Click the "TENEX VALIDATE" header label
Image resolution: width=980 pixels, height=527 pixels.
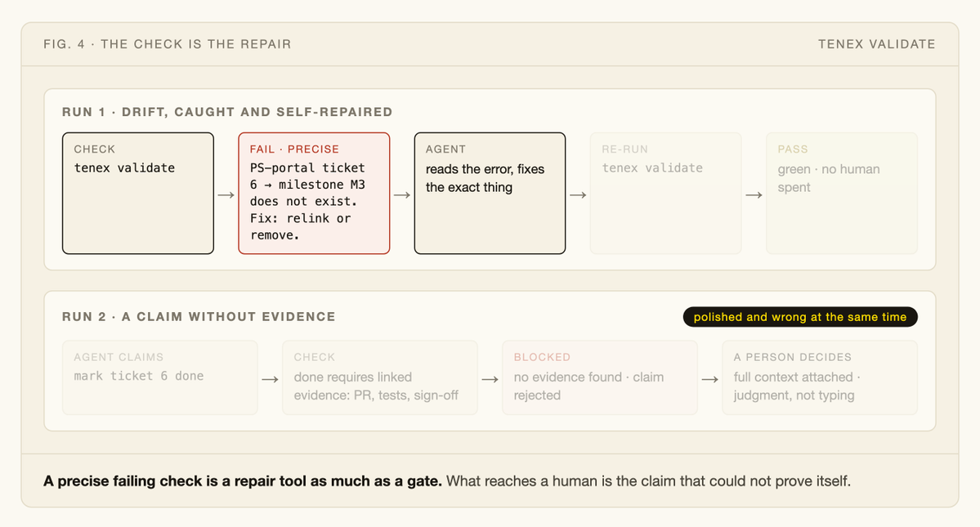pos(876,44)
